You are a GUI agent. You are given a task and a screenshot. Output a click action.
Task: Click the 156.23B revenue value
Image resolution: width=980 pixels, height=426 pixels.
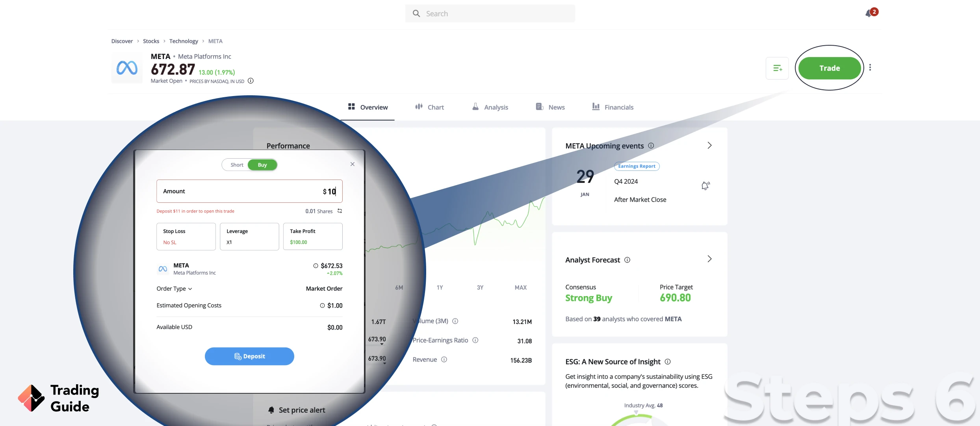(521, 360)
